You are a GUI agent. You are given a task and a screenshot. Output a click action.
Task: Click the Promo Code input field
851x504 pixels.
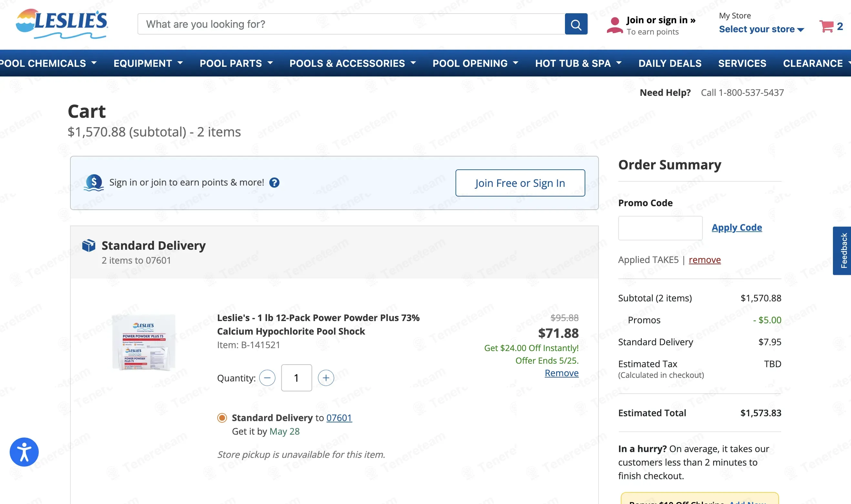tap(660, 228)
